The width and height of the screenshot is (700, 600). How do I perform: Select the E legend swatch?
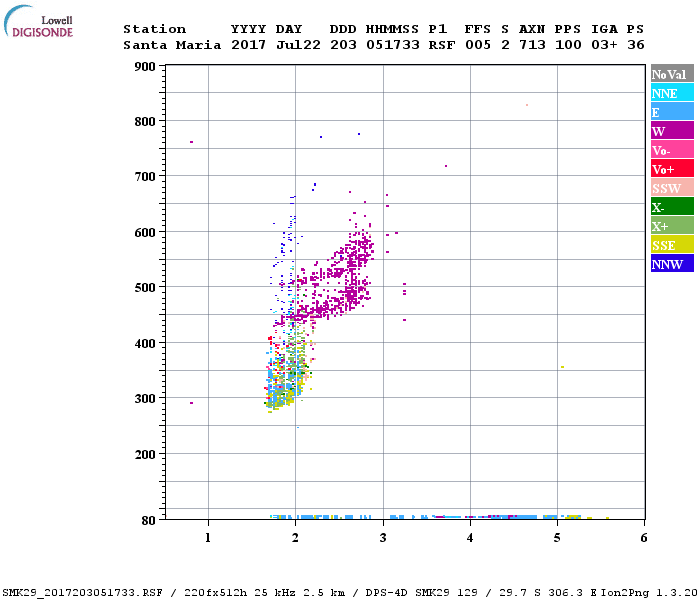[x=672, y=112]
